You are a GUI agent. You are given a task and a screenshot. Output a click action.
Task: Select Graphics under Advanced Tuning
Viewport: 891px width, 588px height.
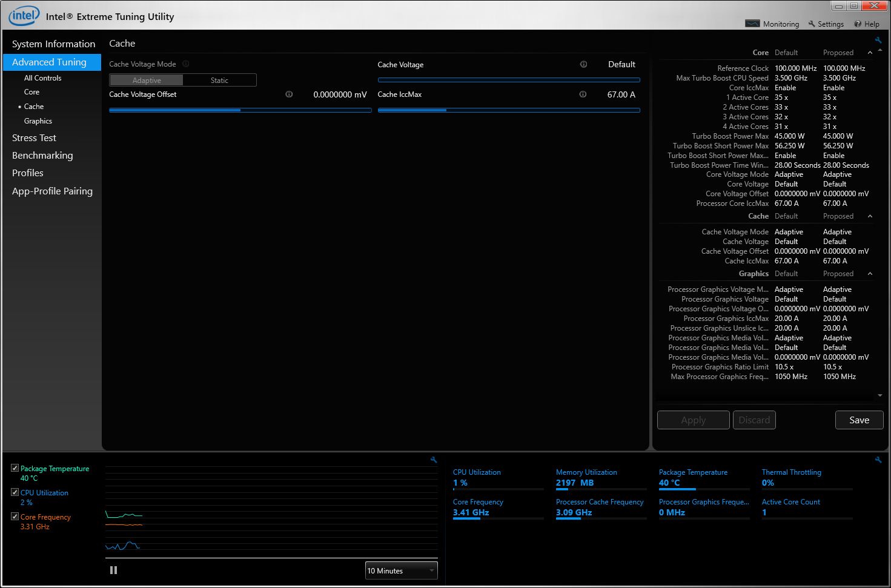click(x=38, y=121)
